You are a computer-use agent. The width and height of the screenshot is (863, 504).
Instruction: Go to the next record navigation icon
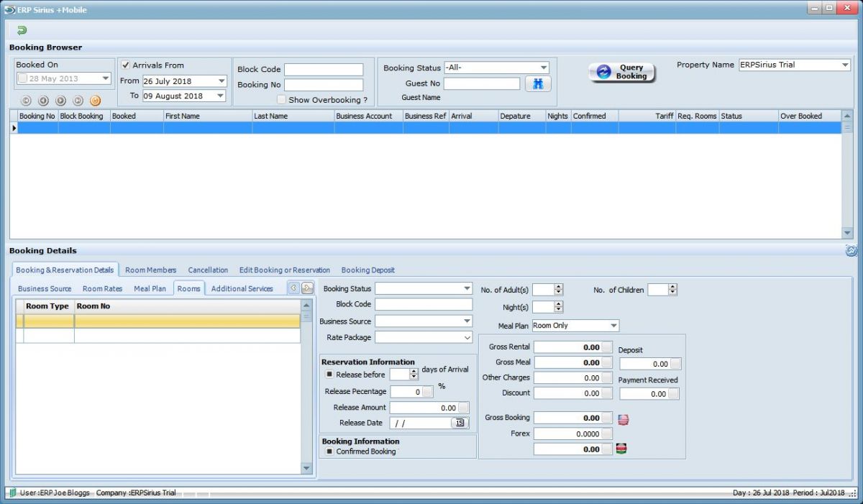(60, 101)
